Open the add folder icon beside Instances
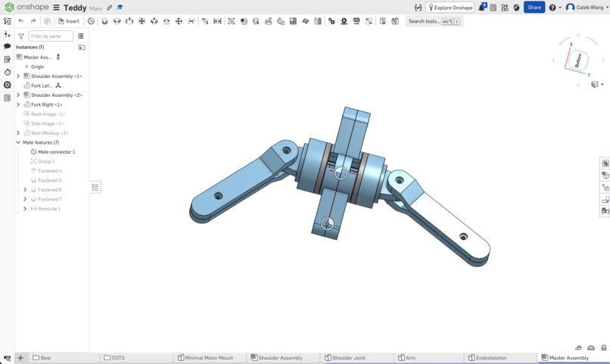 tap(82, 47)
